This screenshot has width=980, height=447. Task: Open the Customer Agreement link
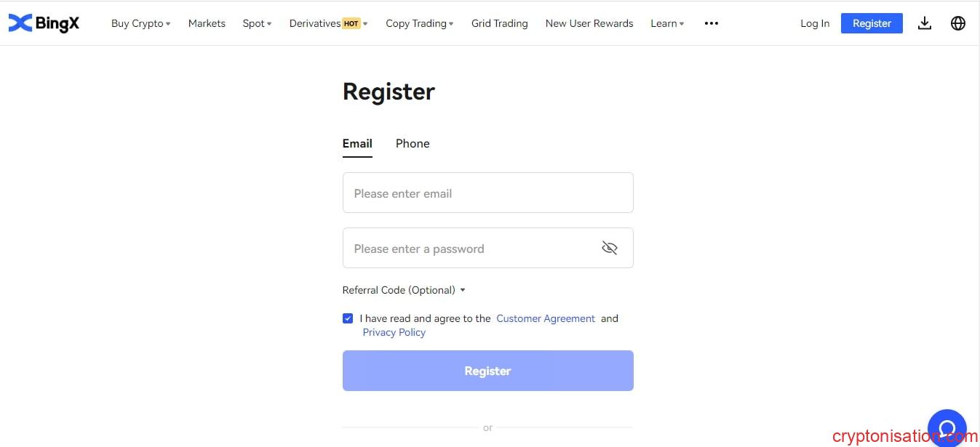click(x=546, y=318)
